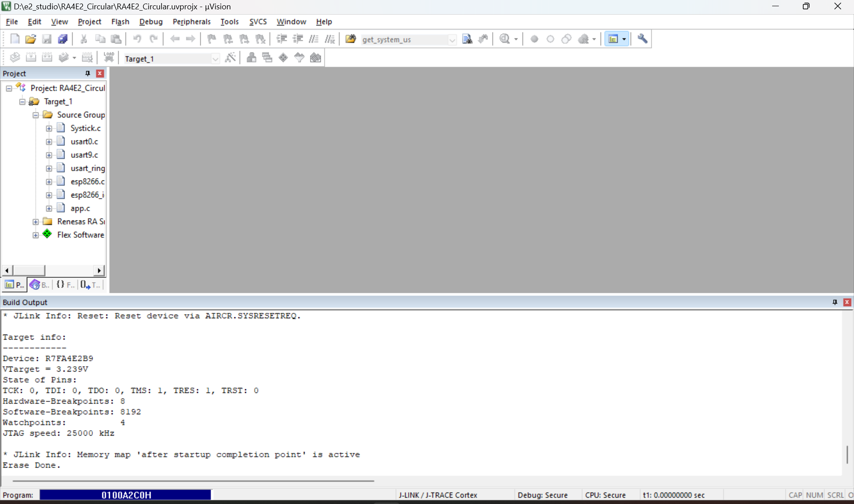Switch to the Books tab
854x504 pixels.
(40, 285)
